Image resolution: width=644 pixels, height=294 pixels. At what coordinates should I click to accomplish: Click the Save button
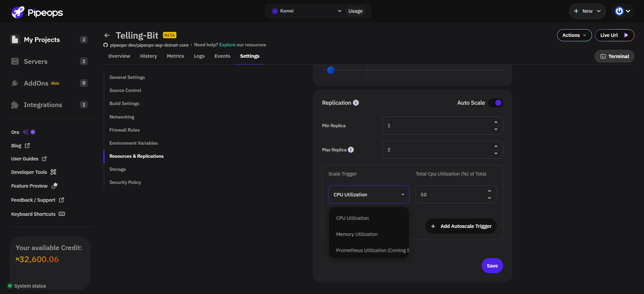492,266
